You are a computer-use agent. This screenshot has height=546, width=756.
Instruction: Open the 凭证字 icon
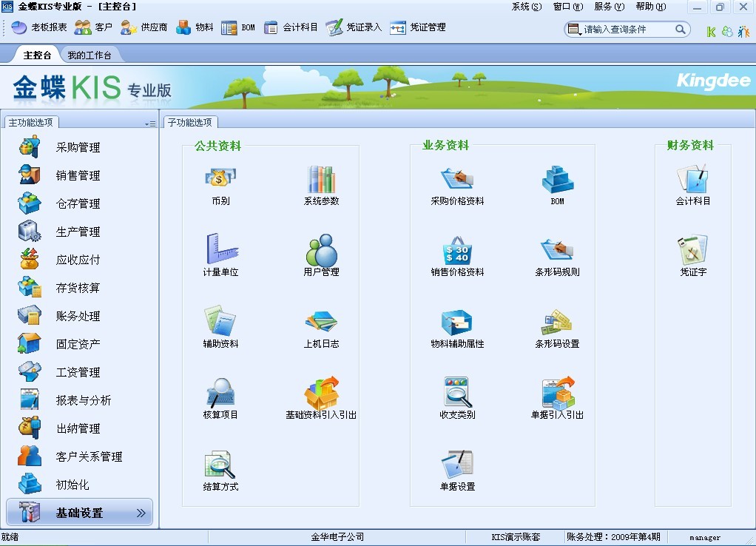coord(693,256)
